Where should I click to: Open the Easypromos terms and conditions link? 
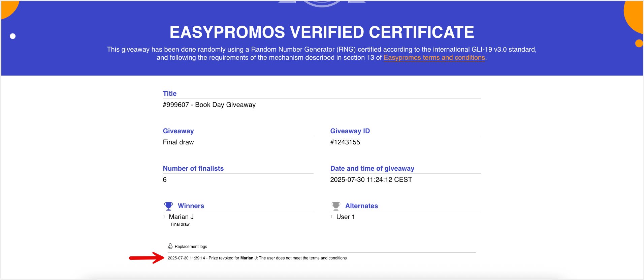pos(434,58)
